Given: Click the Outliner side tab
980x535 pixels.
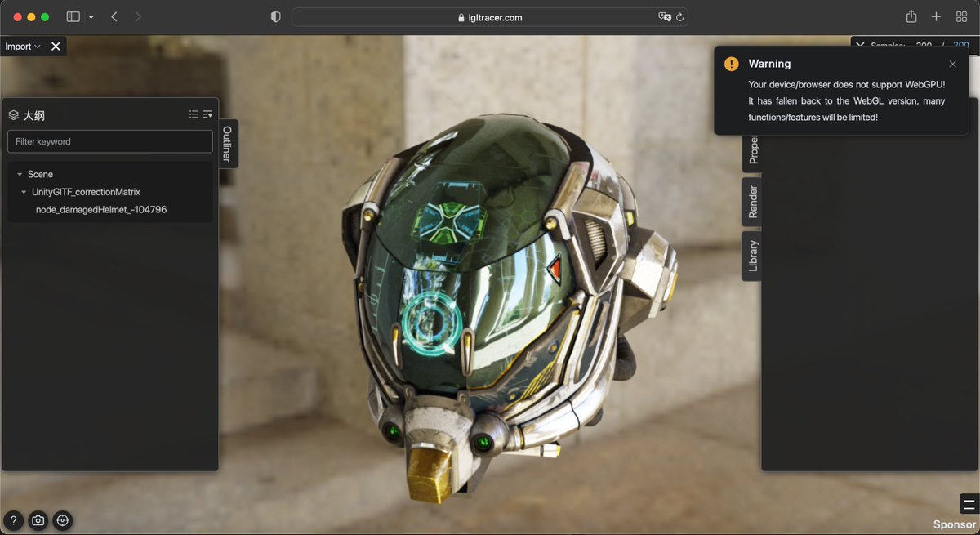Looking at the screenshot, I should [x=228, y=143].
